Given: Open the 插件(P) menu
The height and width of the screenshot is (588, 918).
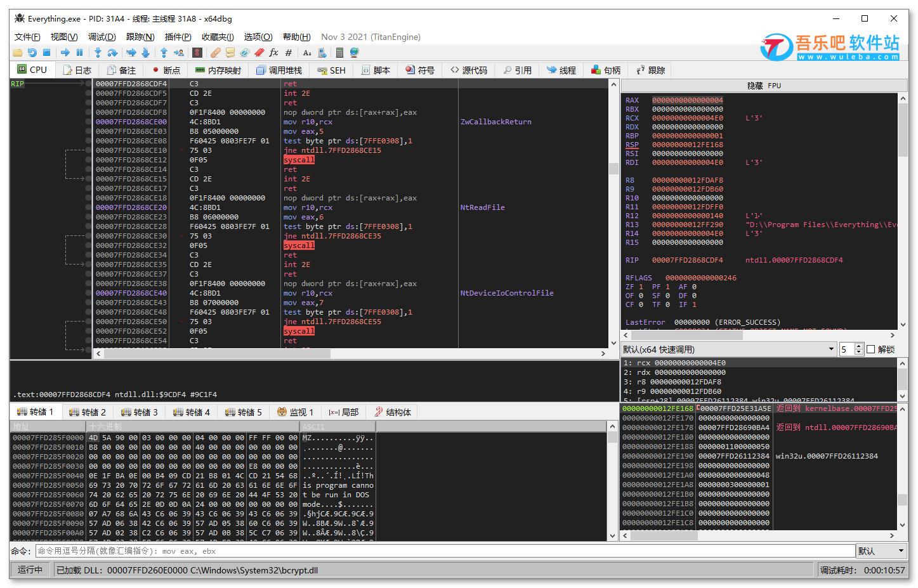Looking at the screenshot, I should [x=178, y=37].
